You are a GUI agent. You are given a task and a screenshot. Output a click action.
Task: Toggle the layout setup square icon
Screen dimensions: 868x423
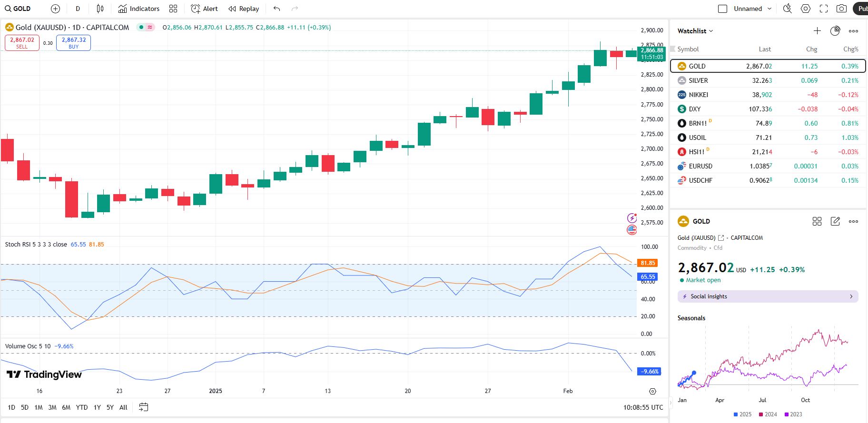pyautogui.click(x=722, y=9)
